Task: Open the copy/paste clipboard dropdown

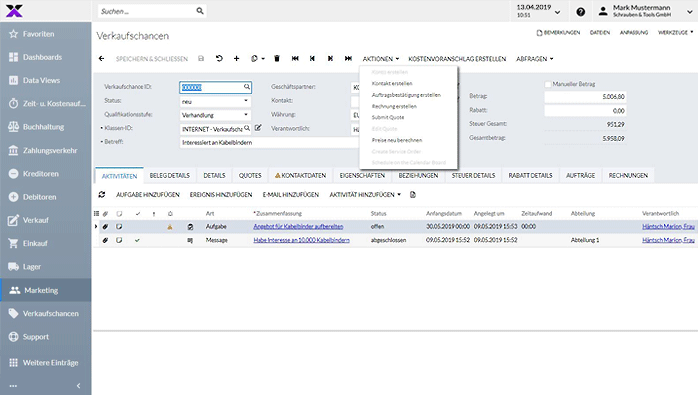Action: 257,58
